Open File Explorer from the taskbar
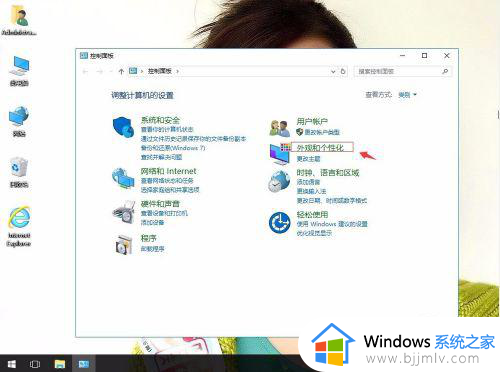Screen dimensions: 500x372 60,364
